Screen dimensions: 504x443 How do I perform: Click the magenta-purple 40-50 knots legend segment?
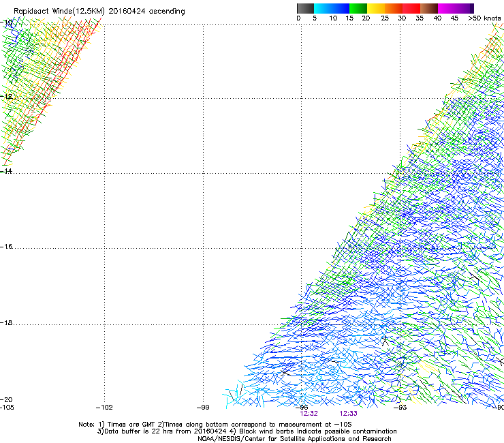[x=456, y=8]
